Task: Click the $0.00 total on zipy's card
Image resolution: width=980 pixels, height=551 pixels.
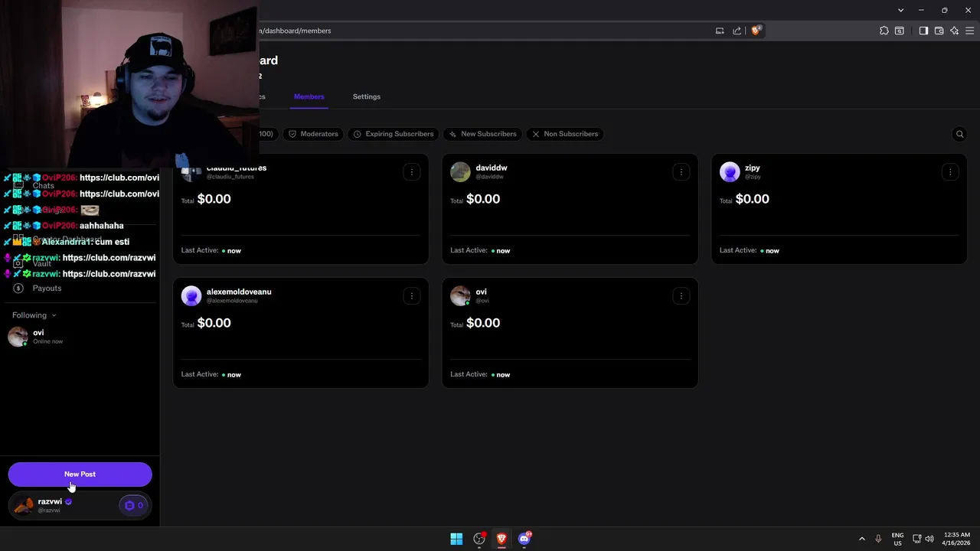Action: [x=752, y=199]
